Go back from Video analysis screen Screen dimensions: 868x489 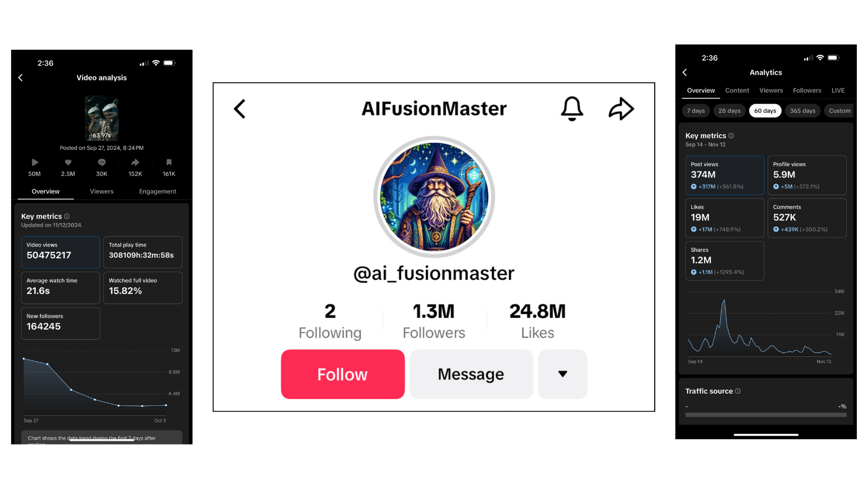[21, 78]
